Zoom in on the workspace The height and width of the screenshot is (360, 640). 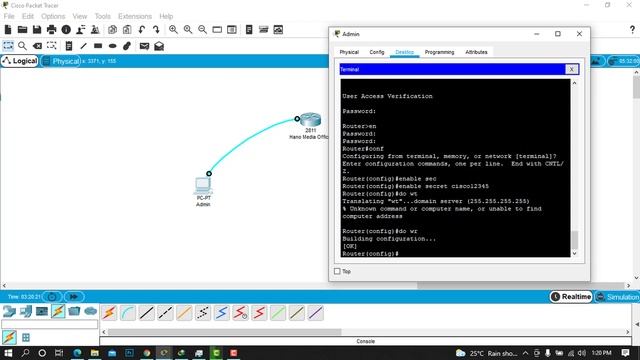[x=173, y=29]
